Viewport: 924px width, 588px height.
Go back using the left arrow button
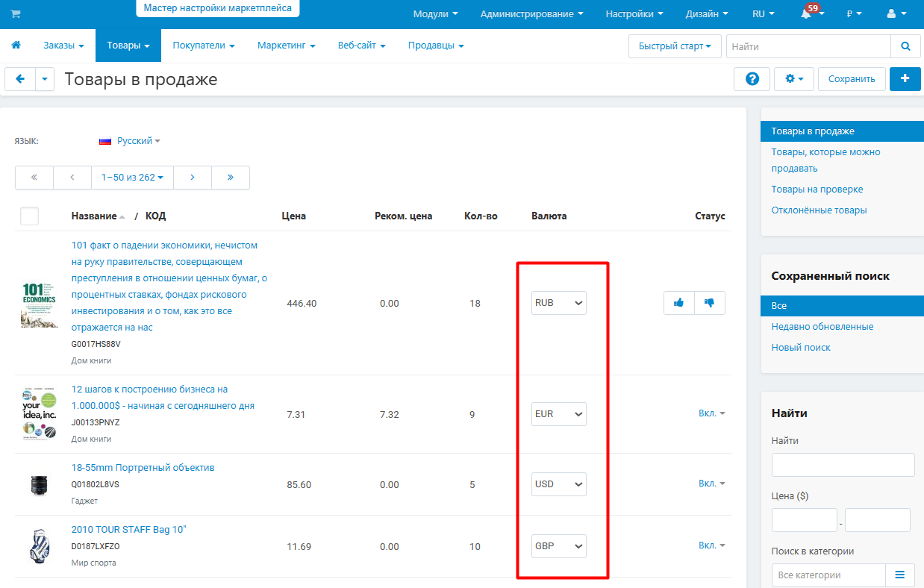point(20,79)
